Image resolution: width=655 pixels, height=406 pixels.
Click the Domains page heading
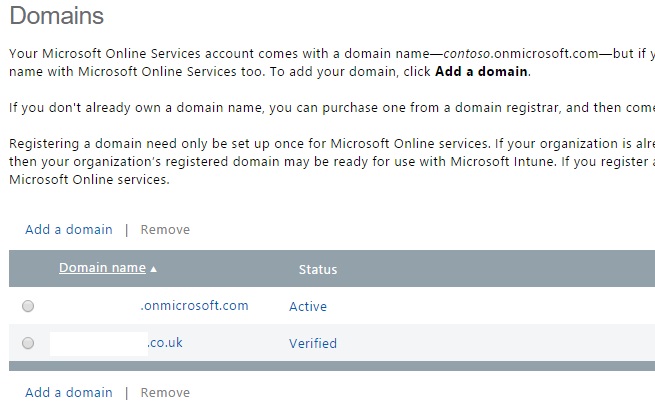(56, 17)
